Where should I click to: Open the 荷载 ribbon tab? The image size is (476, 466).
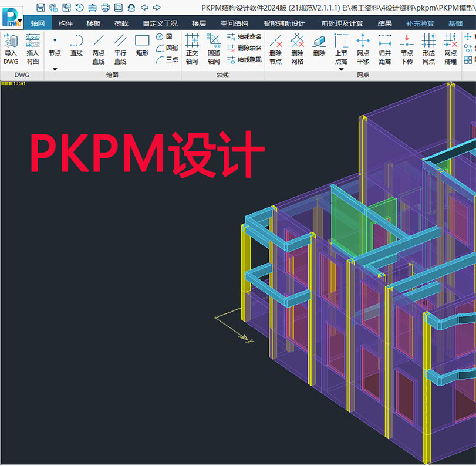121,23
